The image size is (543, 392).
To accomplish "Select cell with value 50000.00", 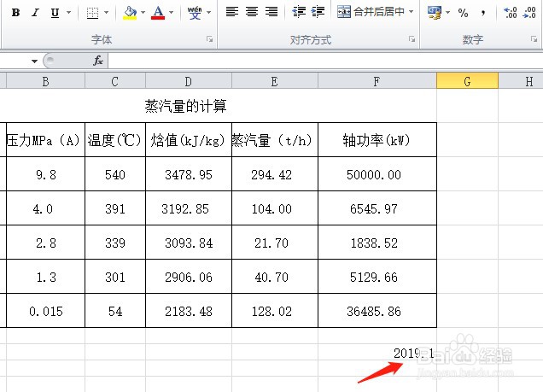I will point(377,174).
